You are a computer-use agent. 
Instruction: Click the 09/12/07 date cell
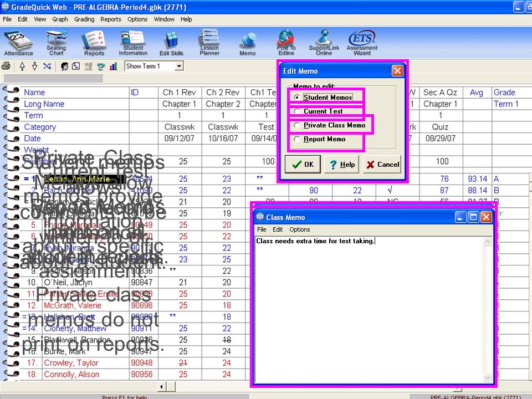click(179, 139)
